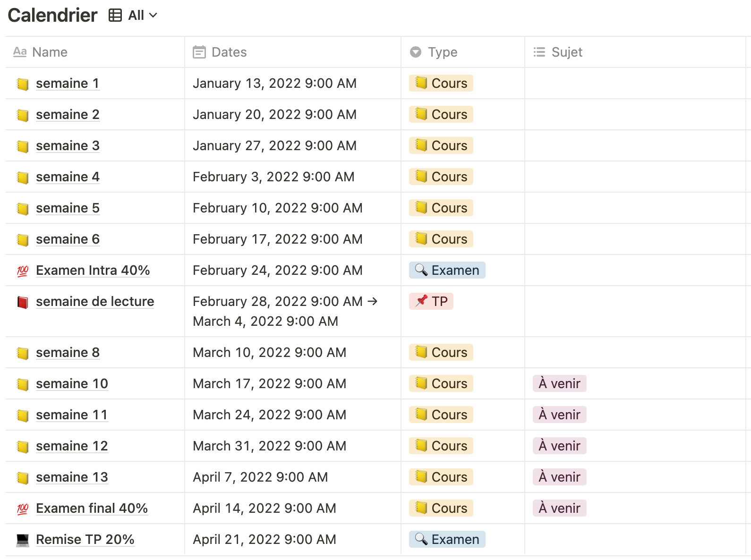
Task: Open the Cours type tag for semaine 13
Action: (x=441, y=477)
